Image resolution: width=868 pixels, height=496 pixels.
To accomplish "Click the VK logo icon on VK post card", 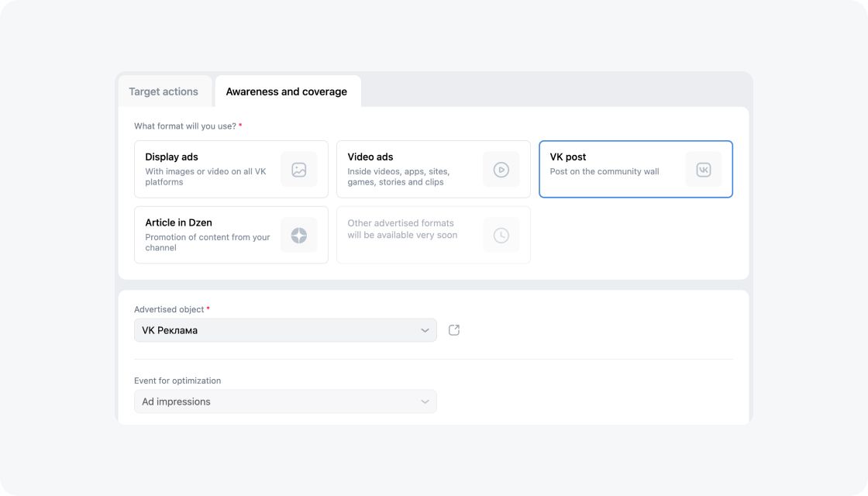I will (704, 168).
